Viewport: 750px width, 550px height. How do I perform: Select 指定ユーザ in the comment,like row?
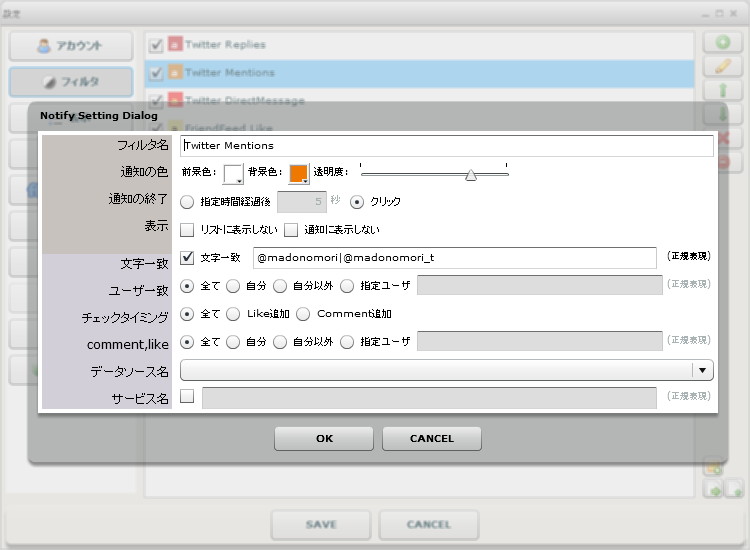tap(347, 342)
